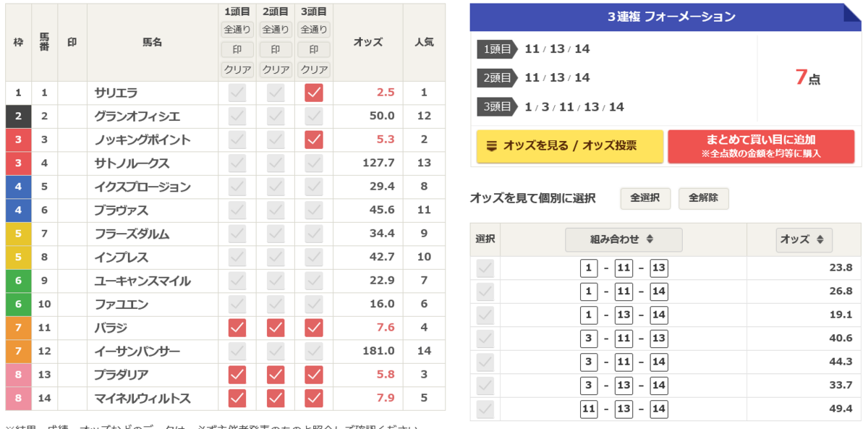Check 2頭目 box for ファユエン

[x=276, y=304]
